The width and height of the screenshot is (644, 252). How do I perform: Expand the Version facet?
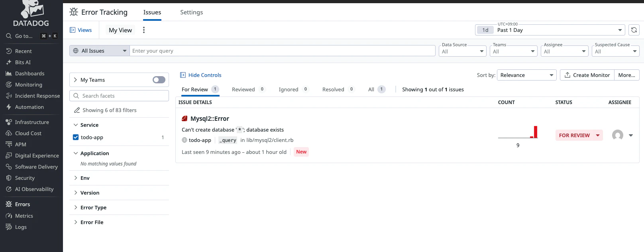[76, 193]
